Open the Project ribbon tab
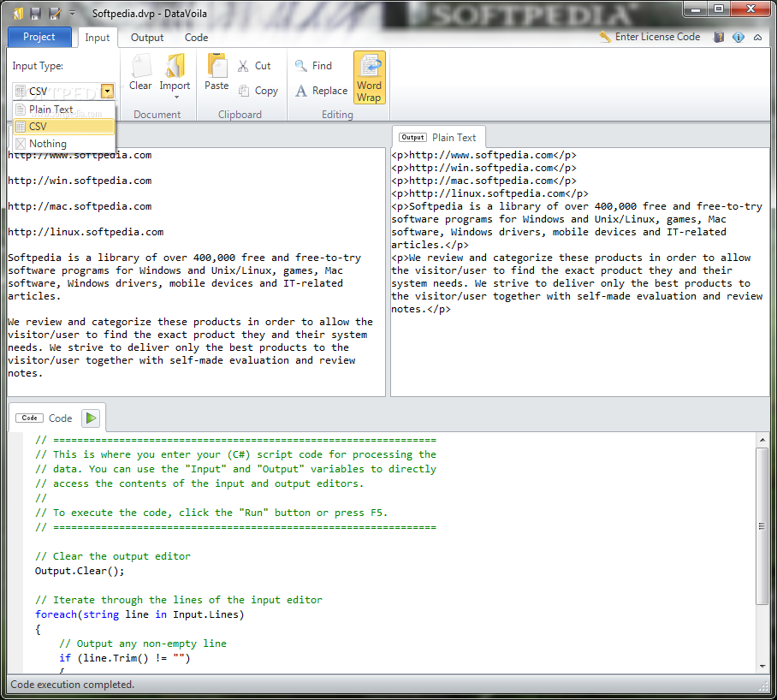The image size is (777, 700). click(39, 37)
